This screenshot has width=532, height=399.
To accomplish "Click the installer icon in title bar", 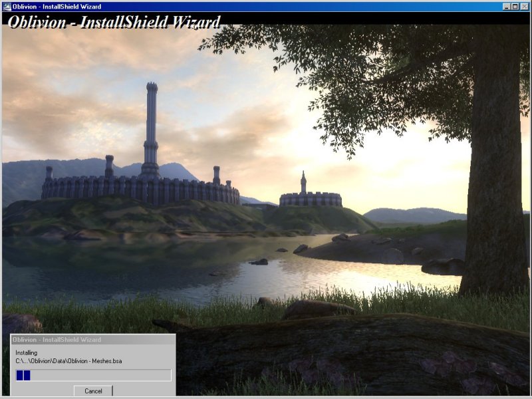I will pos(7,7).
